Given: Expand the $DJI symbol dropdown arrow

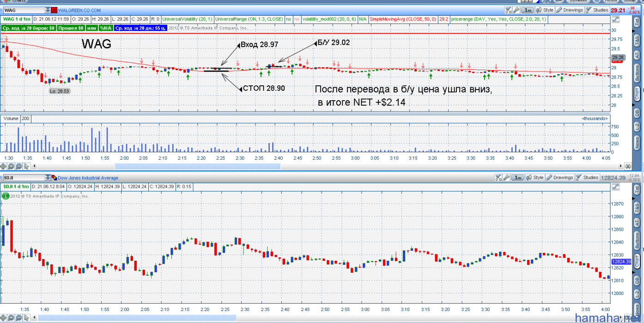Looking at the screenshot, I should click(48, 178).
